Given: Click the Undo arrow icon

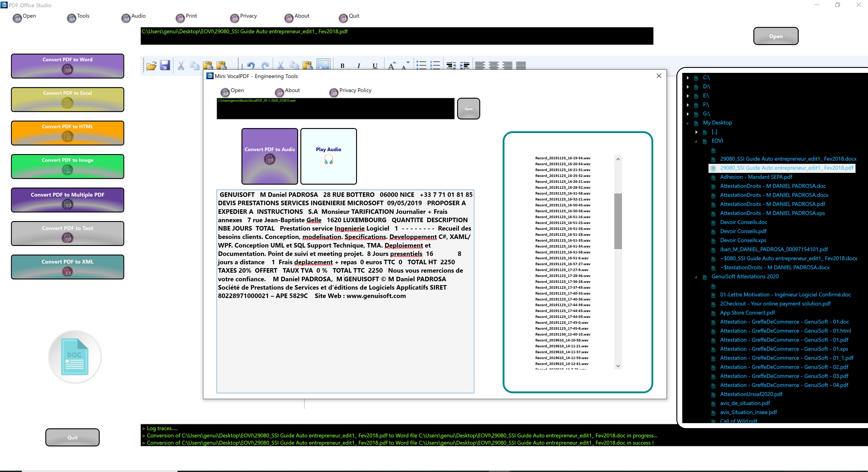Looking at the screenshot, I should point(251,65).
